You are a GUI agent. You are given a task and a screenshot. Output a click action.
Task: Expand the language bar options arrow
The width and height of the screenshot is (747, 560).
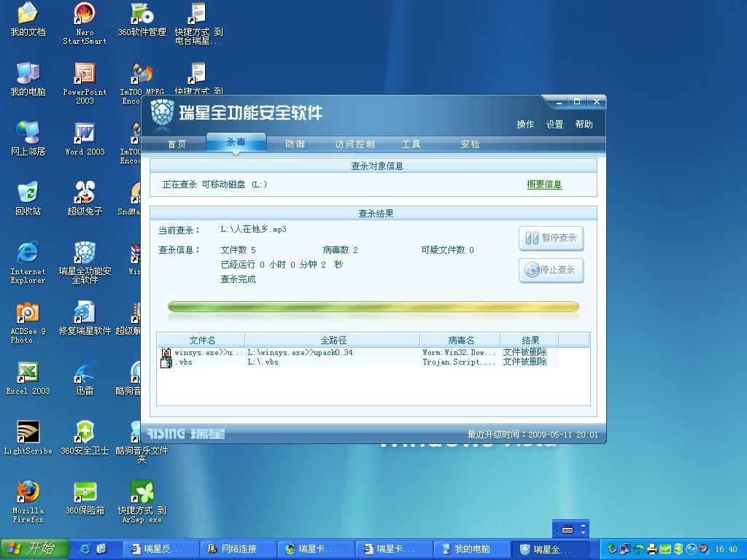[584, 532]
